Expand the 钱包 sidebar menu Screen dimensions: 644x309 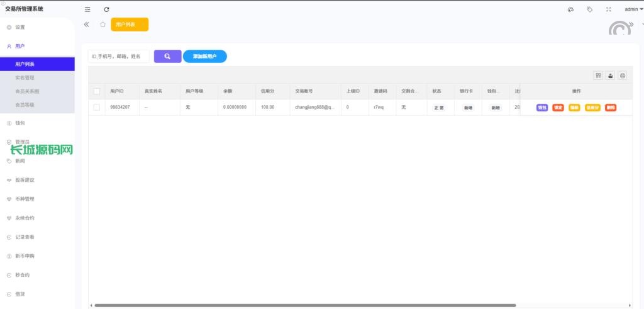coord(20,123)
